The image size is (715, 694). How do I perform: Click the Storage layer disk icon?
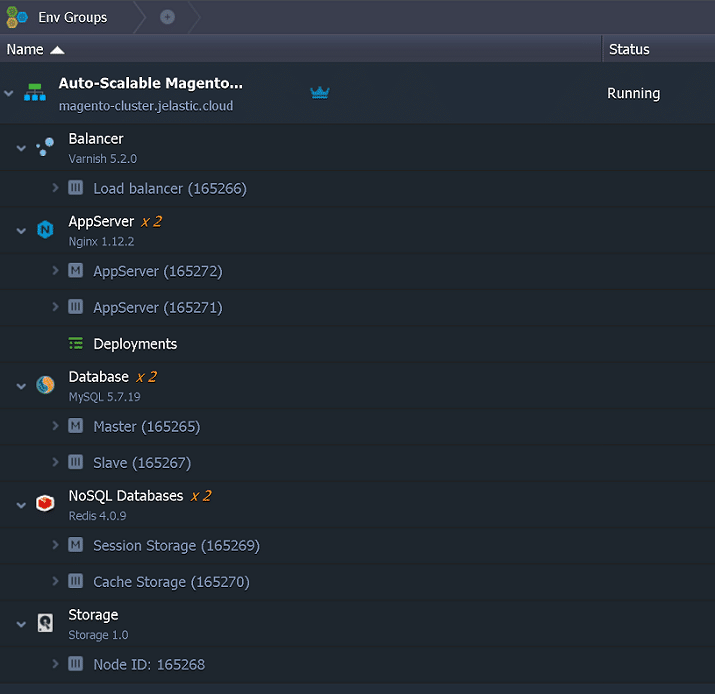tap(44, 623)
